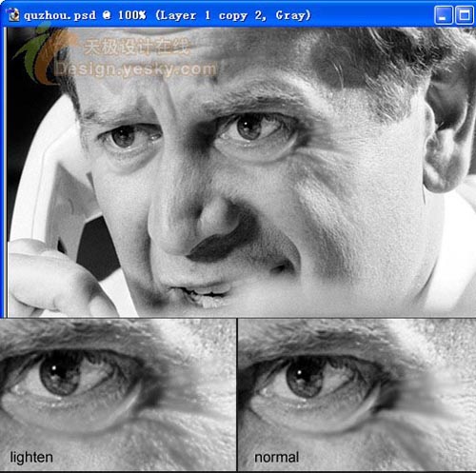Select the normal comparison thumbnail label
476x473 pixels.
(x=276, y=458)
